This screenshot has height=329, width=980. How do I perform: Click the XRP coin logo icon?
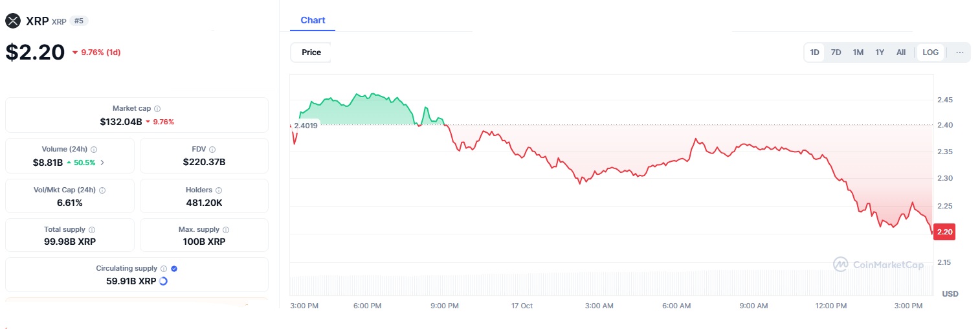pos(13,21)
